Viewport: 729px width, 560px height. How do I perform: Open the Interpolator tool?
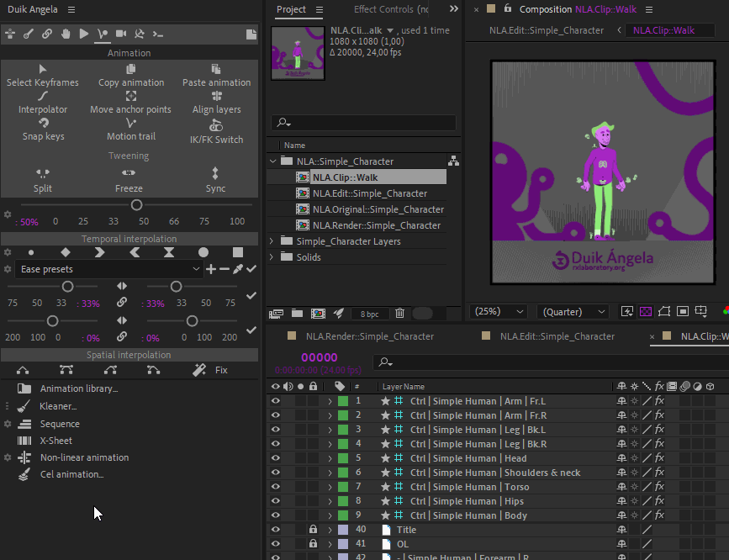click(x=43, y=96)
